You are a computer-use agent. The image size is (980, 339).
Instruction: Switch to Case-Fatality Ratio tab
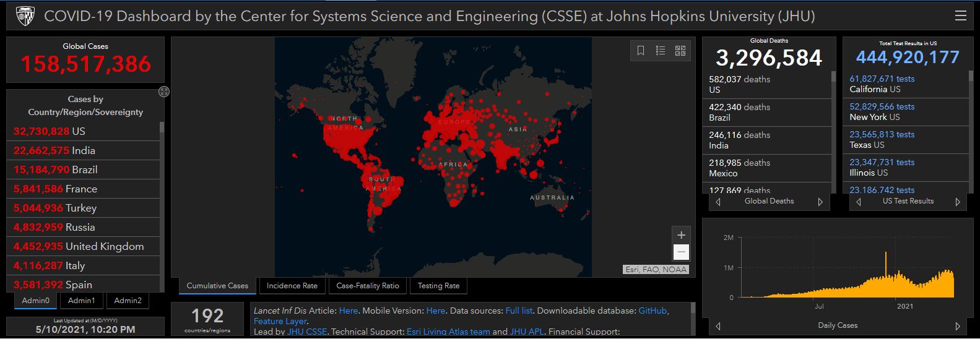click(368, 286)
